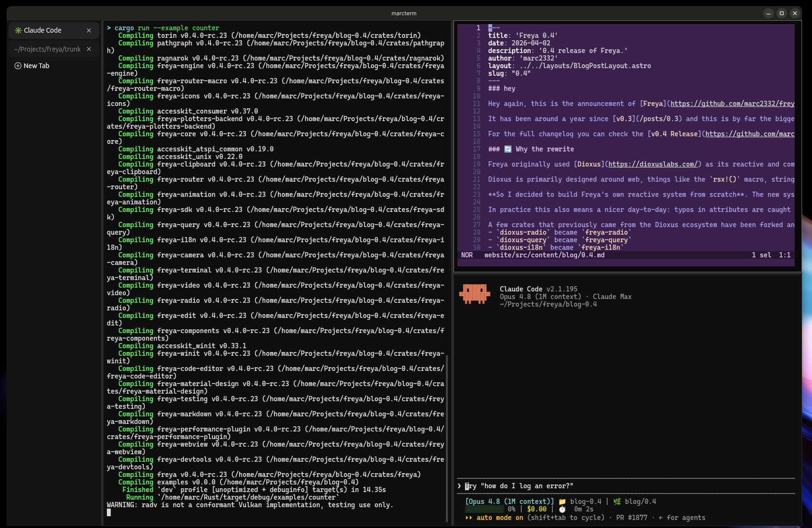The height and width of the screenshot is (528, 812).
Task: Click the branch icon before blog/0.4
Action: pyautogui.click(x=617, y=502)
